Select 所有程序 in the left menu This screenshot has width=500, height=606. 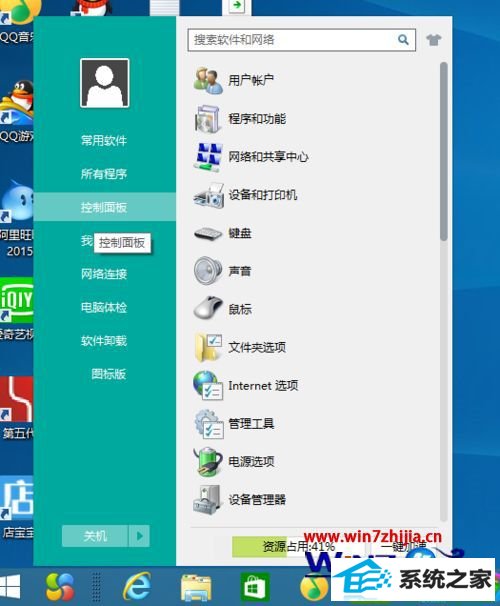click(x=104, y=174)
